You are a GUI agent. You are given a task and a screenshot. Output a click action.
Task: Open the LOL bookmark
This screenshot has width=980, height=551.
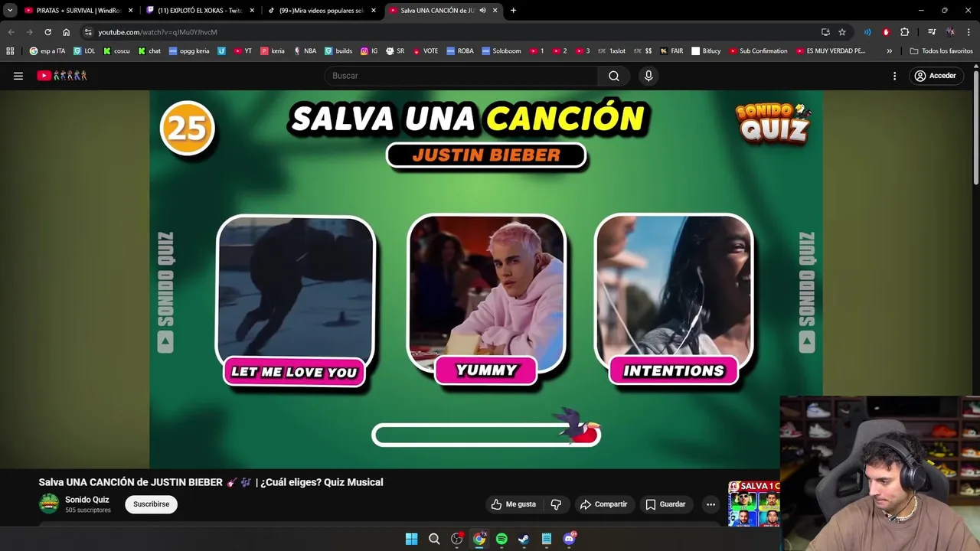coord(84,51)
